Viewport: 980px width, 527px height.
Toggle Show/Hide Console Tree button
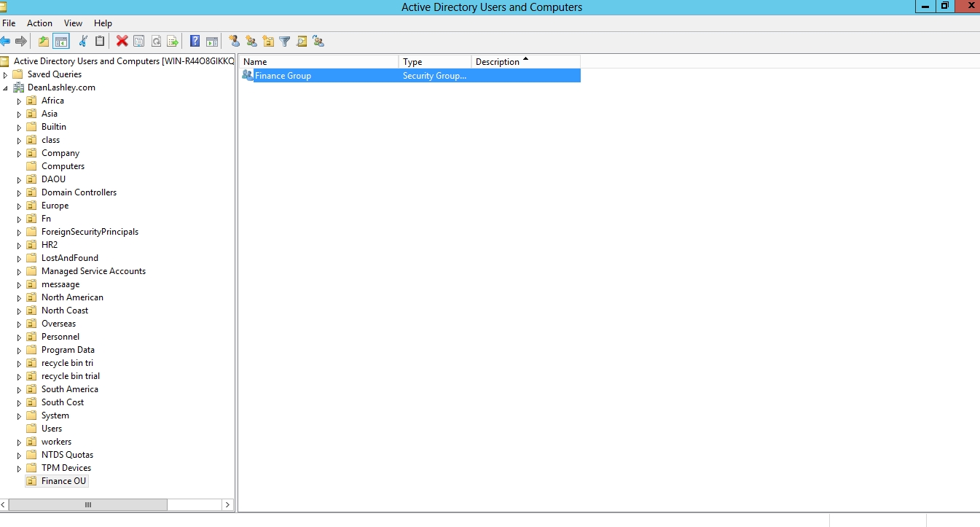(61, 42)
